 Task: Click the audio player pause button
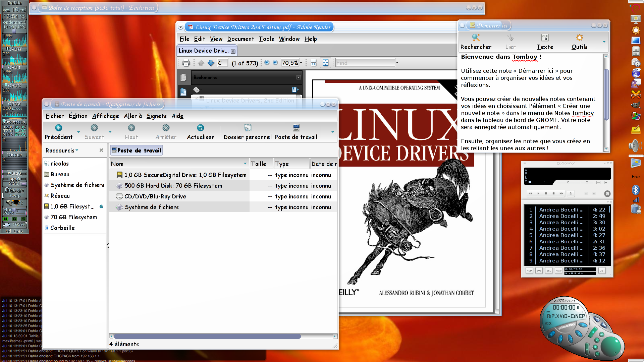pos(546,193)
